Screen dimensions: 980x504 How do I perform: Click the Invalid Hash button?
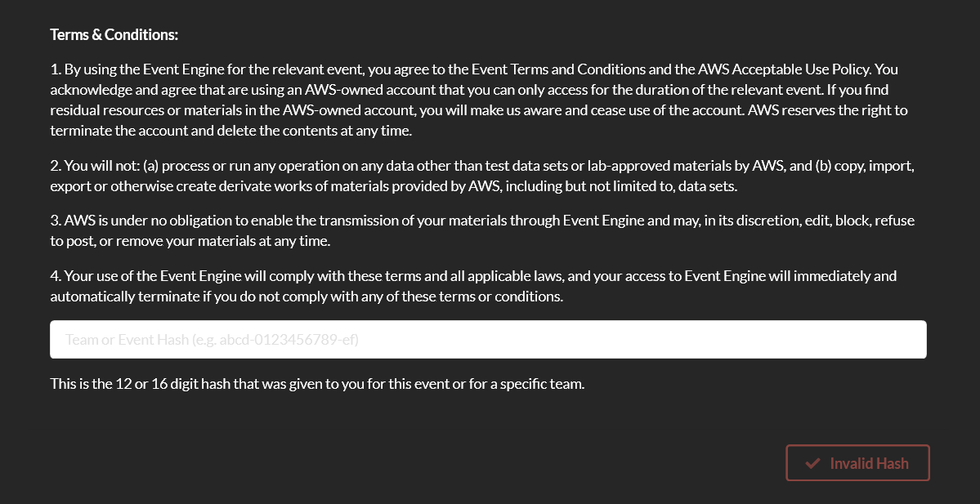tap(857, 463)
